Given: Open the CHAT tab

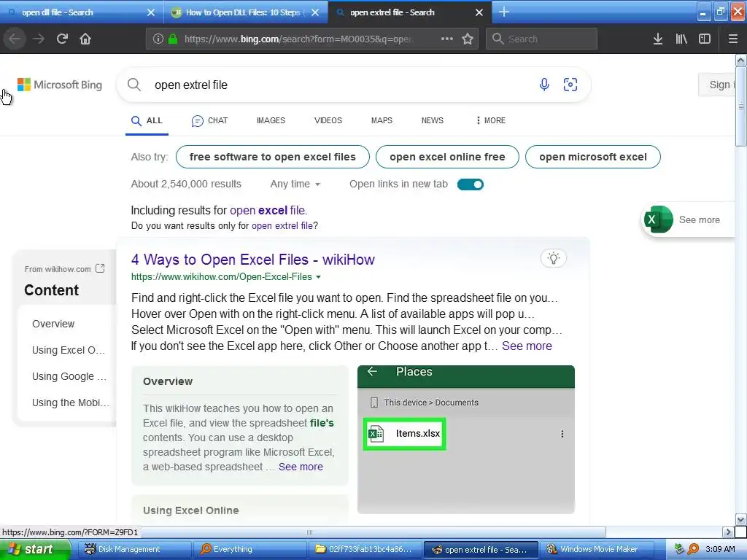Looking at the screenshot, I should click(x=209, y=120).
